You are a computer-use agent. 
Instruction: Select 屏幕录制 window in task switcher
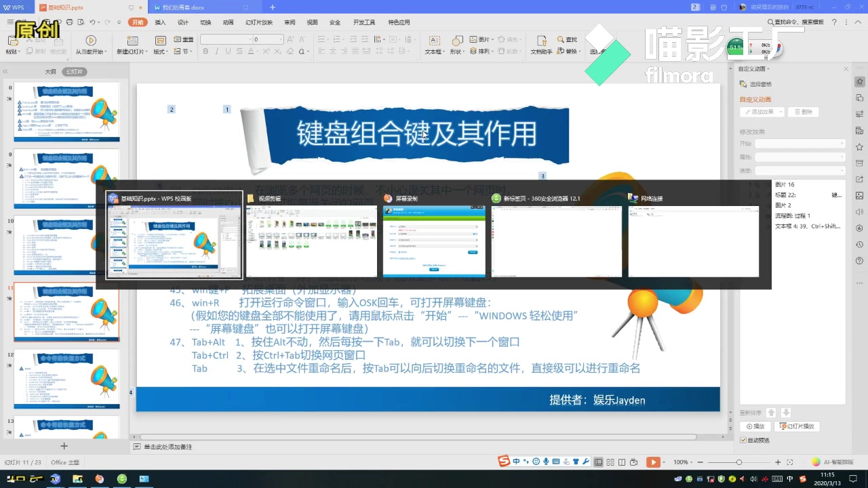pyautogui.click(x=434, y=235)
